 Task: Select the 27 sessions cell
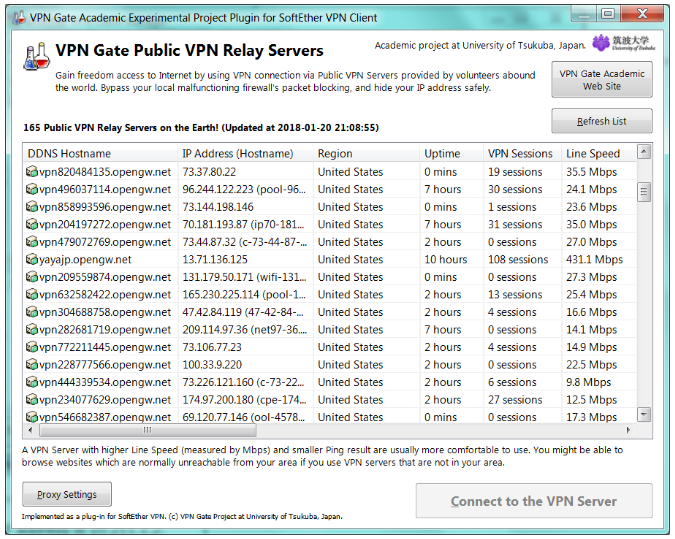515,400
